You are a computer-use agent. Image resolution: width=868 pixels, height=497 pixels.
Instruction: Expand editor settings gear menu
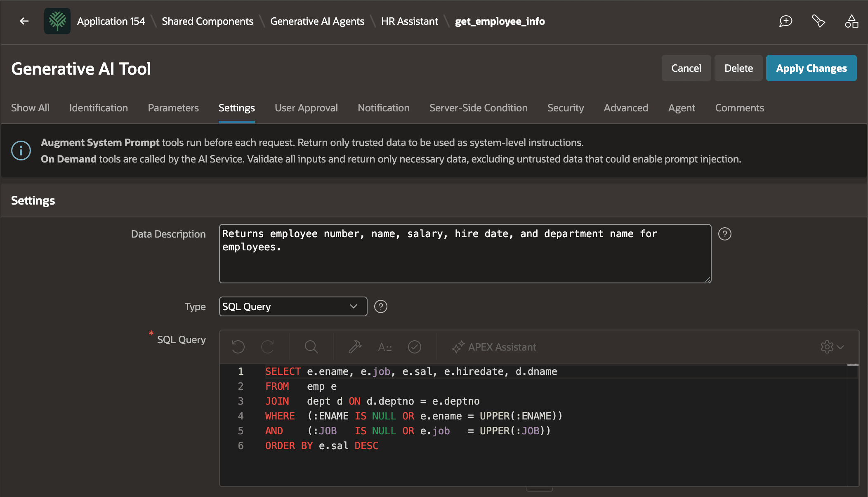click(x=832, y=347)
